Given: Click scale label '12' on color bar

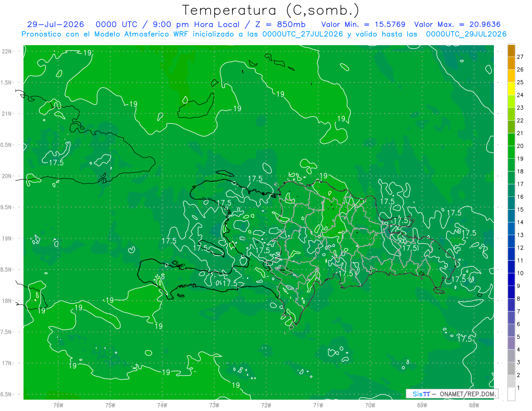Looking at the screenshot, I should pyautogui.click(x=520, y=248).
